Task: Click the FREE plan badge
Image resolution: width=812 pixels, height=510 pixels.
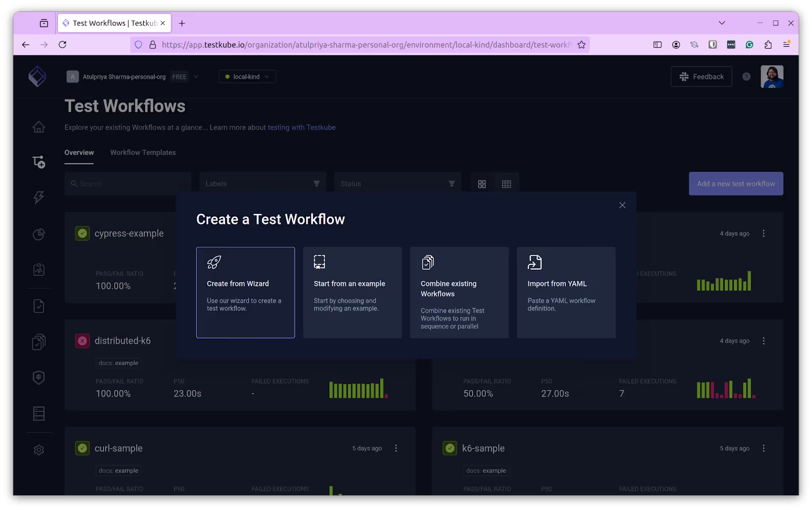Action: [179, 77]
